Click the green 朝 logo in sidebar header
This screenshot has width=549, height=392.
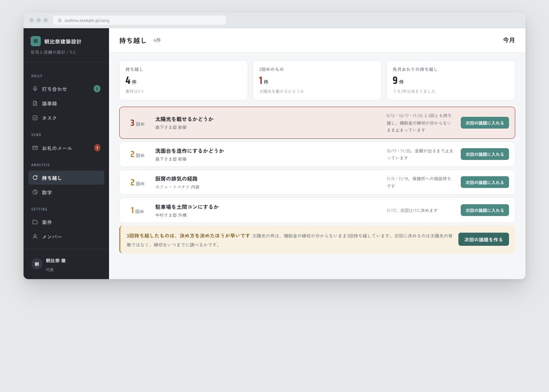(36, 41)
